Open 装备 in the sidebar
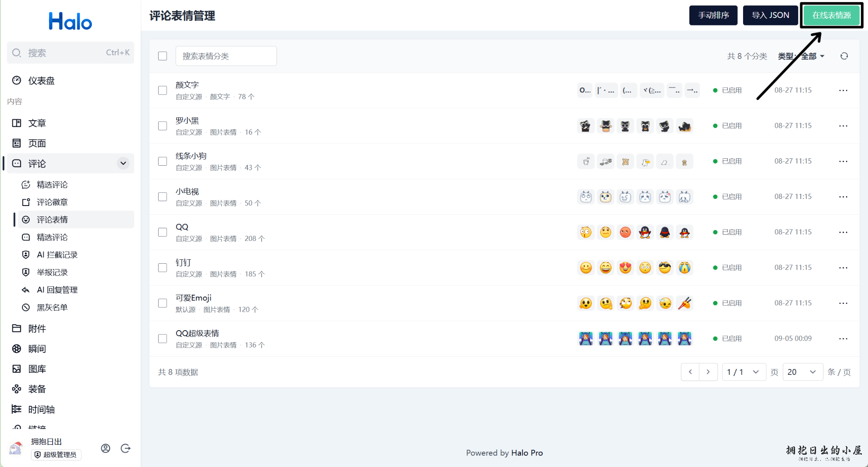868x467 pixels. point(70,389)
